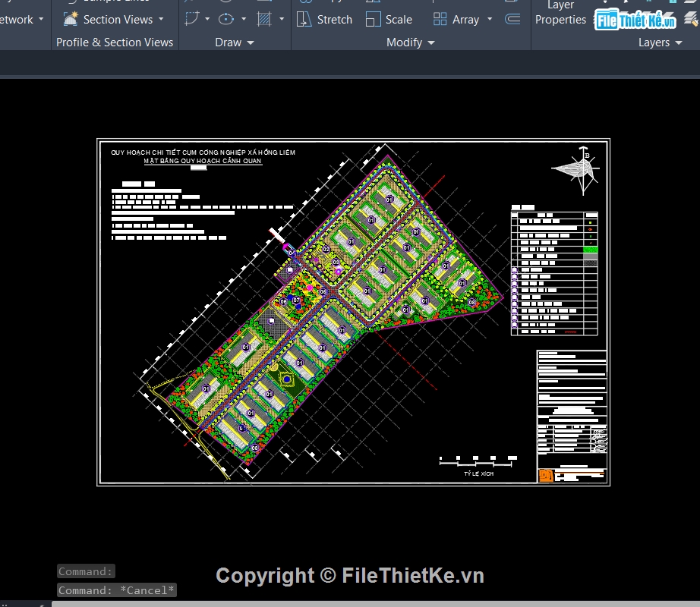Expand the Layers panel
Screen dimensions: 700x607
coord(661,42)
